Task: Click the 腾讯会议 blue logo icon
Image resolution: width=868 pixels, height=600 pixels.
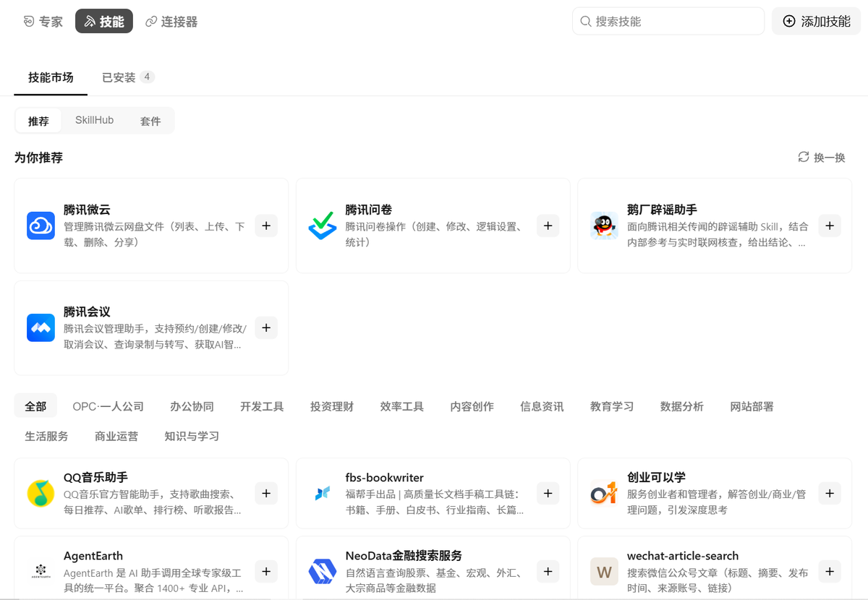Action: (41, 327)
